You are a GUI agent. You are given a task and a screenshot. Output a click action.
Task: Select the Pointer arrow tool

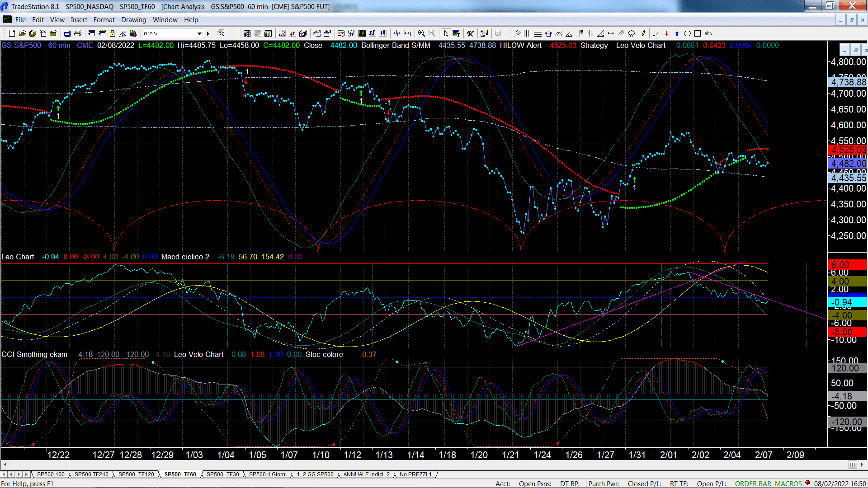point(446,33)
